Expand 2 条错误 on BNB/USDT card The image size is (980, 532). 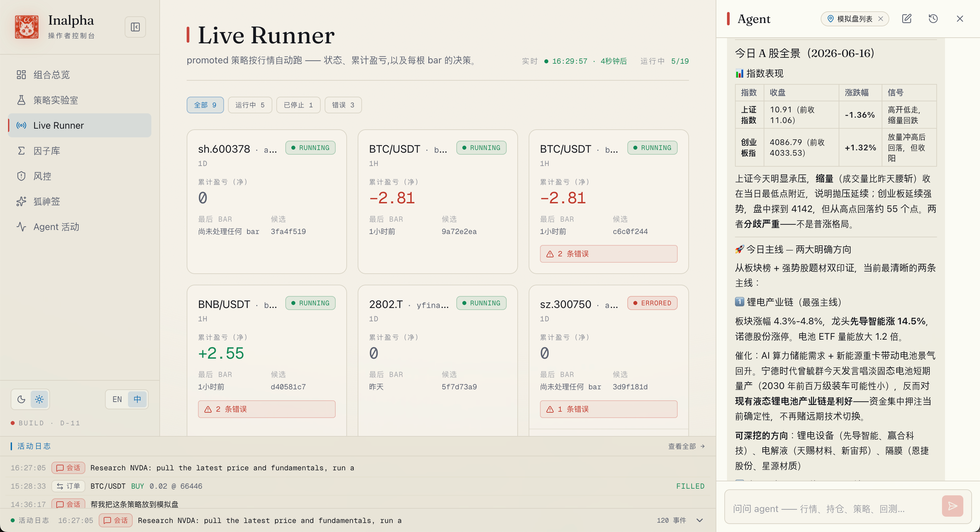(267, 409)
